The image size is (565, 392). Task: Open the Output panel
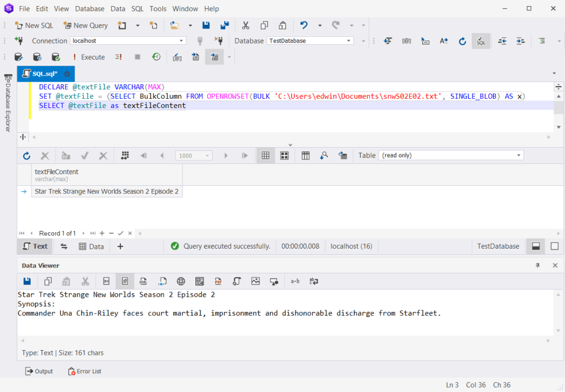(39, 371)
